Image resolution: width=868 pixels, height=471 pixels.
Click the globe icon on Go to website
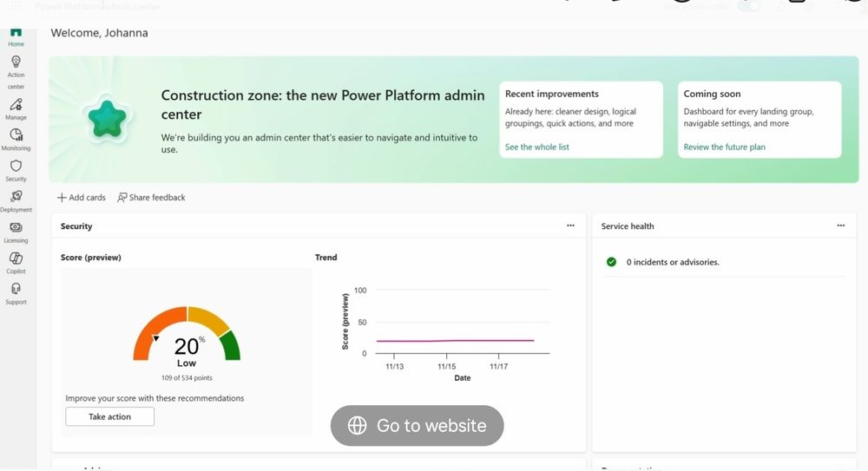(x=357, y=425)
